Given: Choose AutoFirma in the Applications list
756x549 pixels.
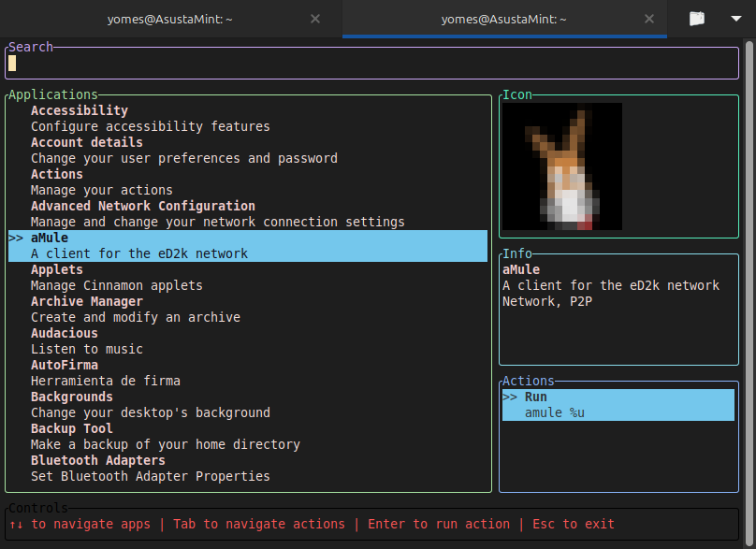Looking at the screenshot, I should (x=65, y=365).
